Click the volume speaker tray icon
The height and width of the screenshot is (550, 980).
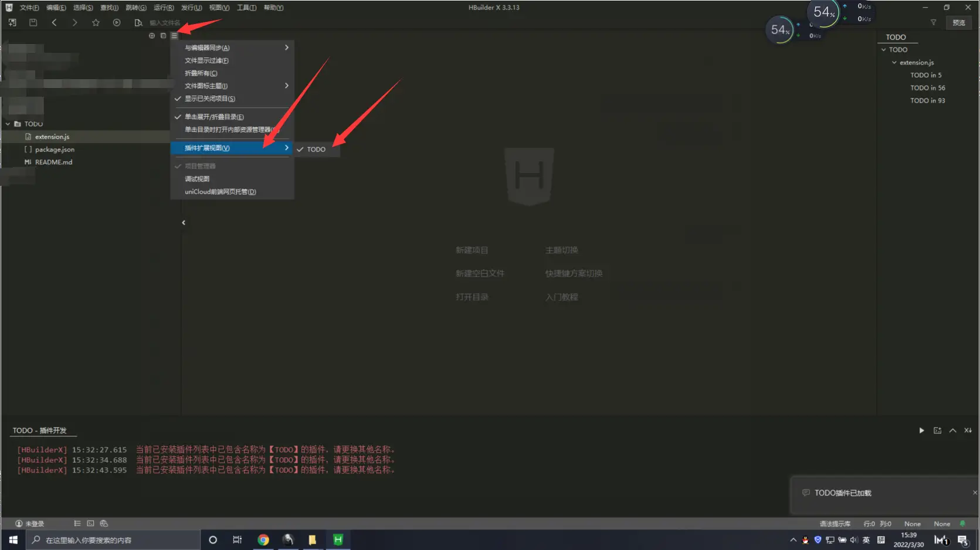854,540
